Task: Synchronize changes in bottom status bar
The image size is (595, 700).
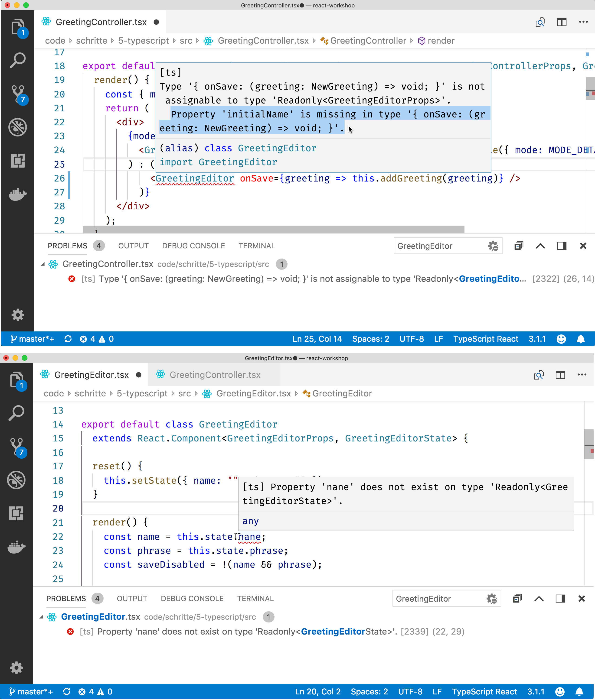Action: pyautogui.click(x=66, y=692)
